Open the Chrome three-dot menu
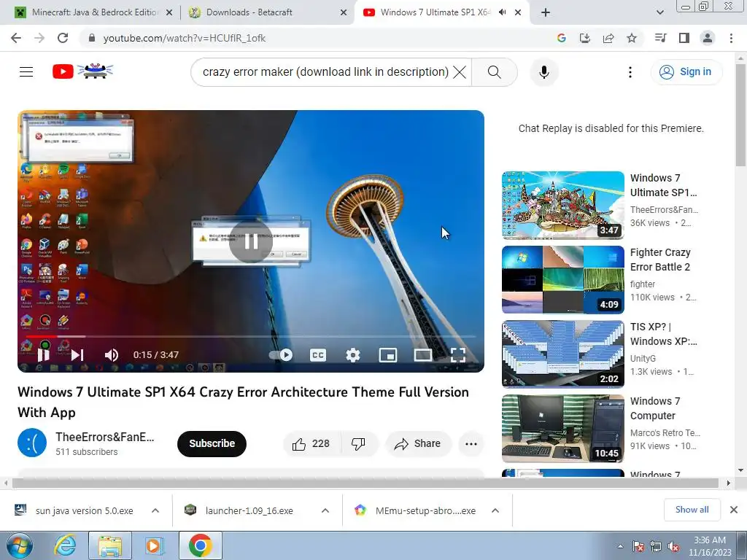 point(731,38)
